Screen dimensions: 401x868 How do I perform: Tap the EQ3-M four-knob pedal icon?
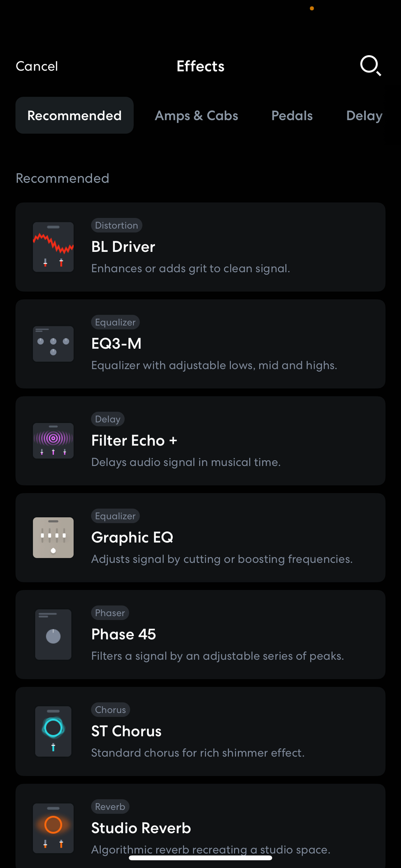(x=53, y=344)
